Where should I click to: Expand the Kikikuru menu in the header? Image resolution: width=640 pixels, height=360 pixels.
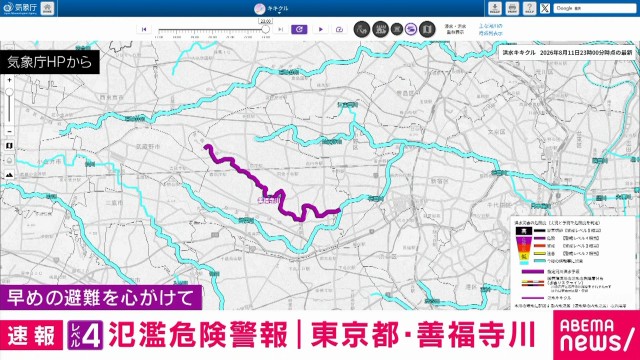coord(271,9)
